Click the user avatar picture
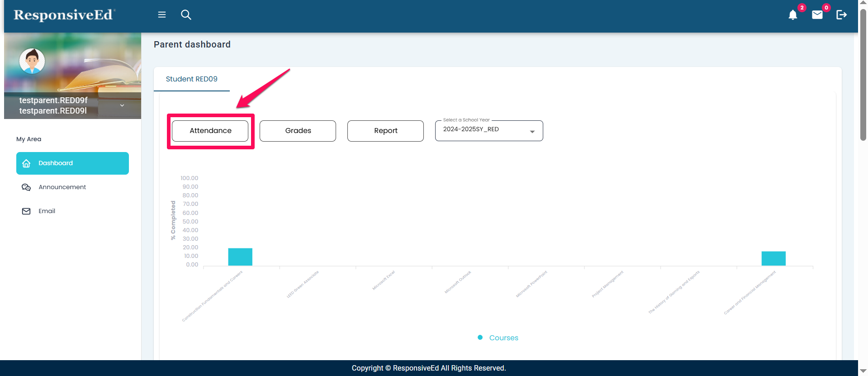Viewport: 868px width, 376px height. tap(32, 61)
